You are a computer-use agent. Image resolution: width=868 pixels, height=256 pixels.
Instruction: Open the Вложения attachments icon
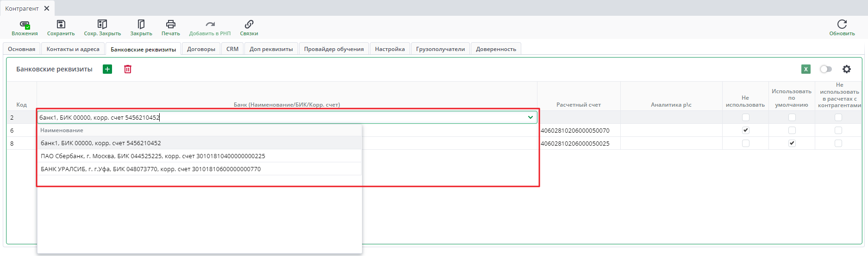(x=25, y=25)
